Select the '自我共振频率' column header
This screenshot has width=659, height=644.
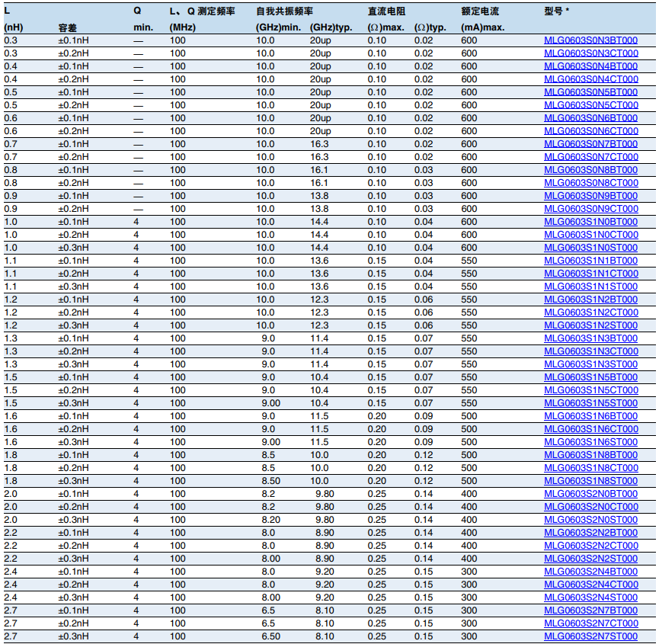coord(284,11)
